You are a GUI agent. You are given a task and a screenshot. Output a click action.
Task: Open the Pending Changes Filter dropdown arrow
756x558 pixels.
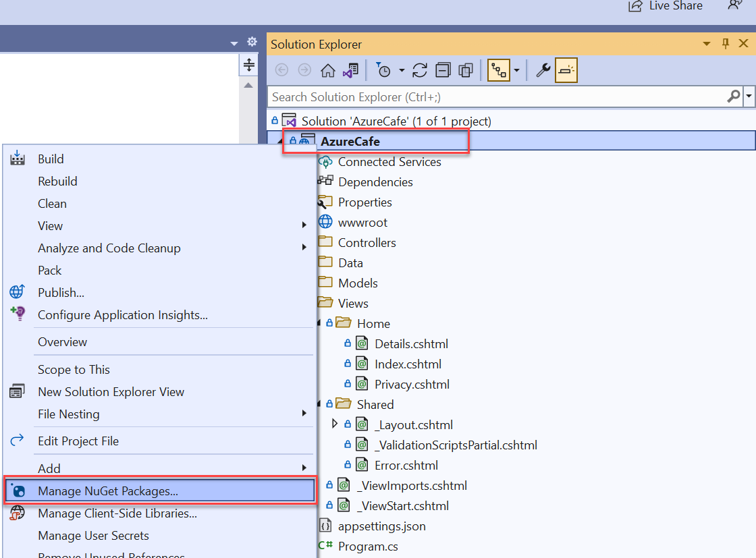pyautogui.click(x=402, y=70)
